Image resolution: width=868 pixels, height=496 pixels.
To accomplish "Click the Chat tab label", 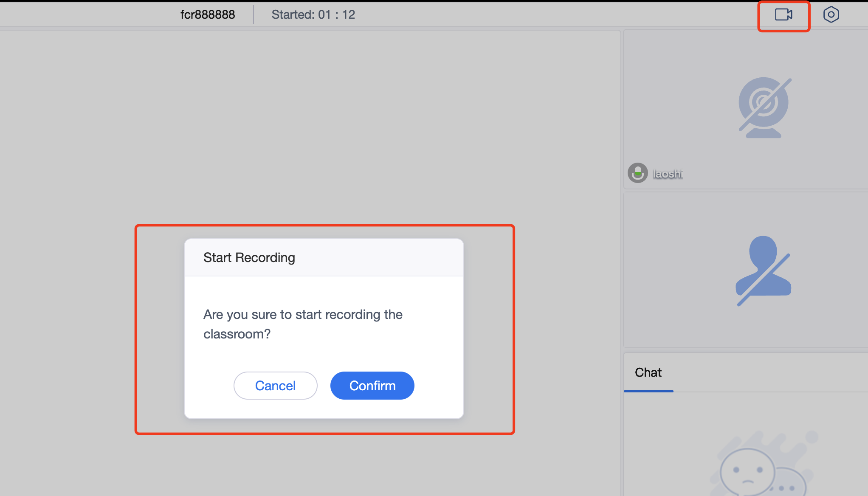I will coord(648,372).
